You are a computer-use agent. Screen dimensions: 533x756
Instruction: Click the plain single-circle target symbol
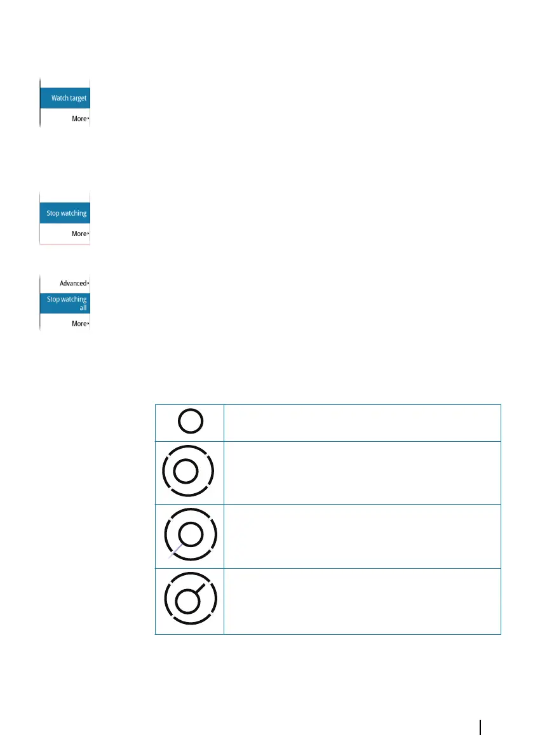191,421
